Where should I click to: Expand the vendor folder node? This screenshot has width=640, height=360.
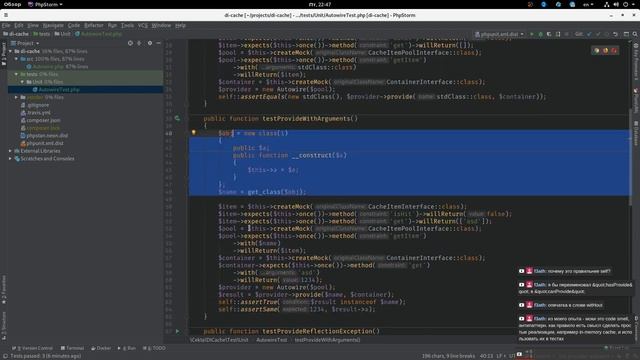(x=16, y=97)
